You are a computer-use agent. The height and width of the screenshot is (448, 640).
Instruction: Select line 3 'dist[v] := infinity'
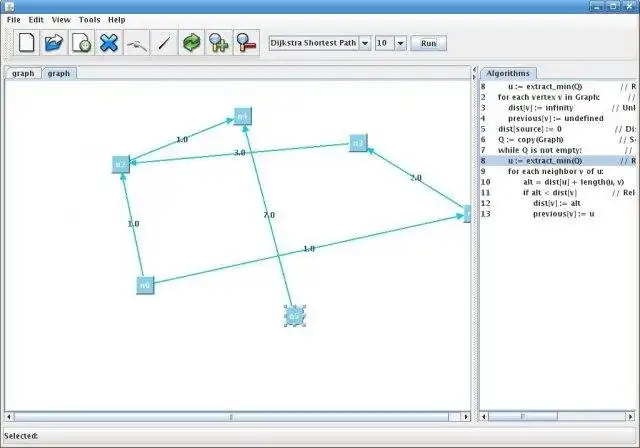pos(558,108)
